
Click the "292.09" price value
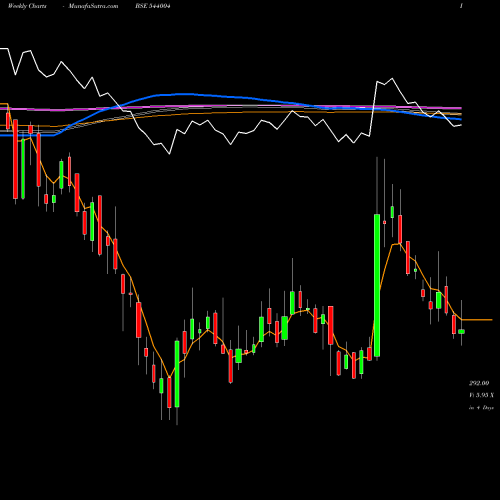(x=479, y=383)
